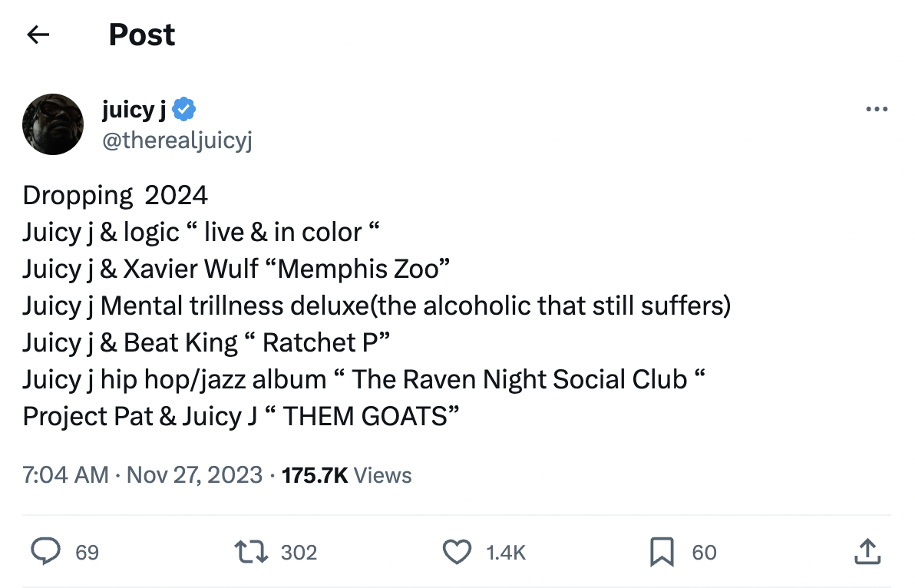Image resolution: width=915 pixels, height=588 pixels.
Task: Click the "Memphis Zoo" line of text
Action: (x=236, y=269)
